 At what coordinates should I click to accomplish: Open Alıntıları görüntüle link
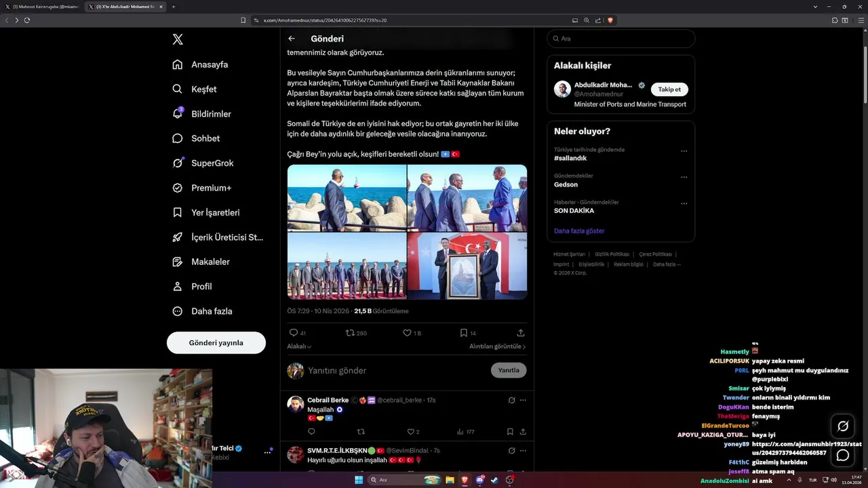tap(498, 346)
